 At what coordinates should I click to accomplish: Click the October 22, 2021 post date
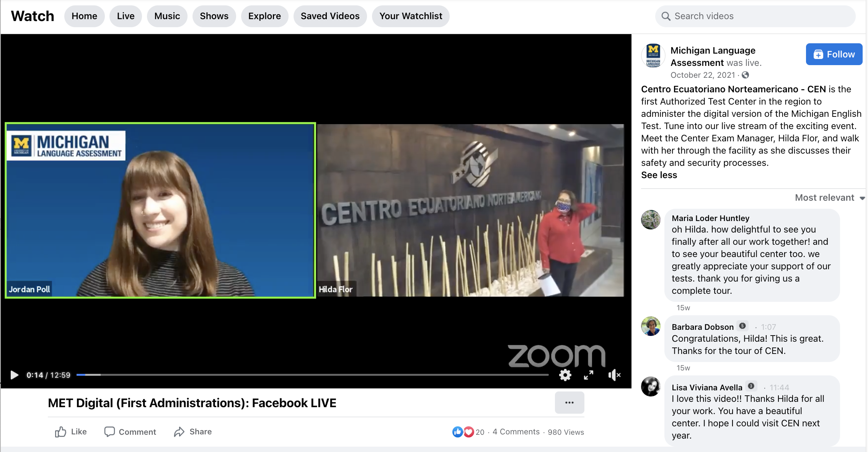pos(703,75)
